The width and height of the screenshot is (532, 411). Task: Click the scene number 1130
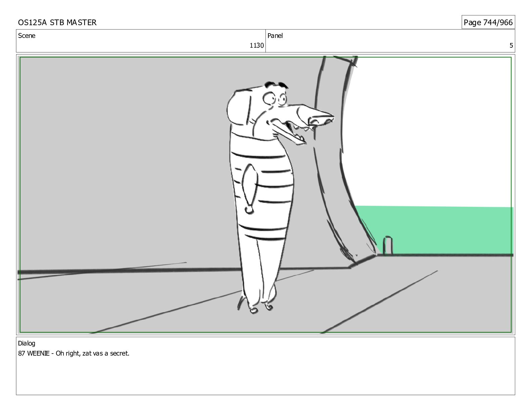[x=257, y=46]
